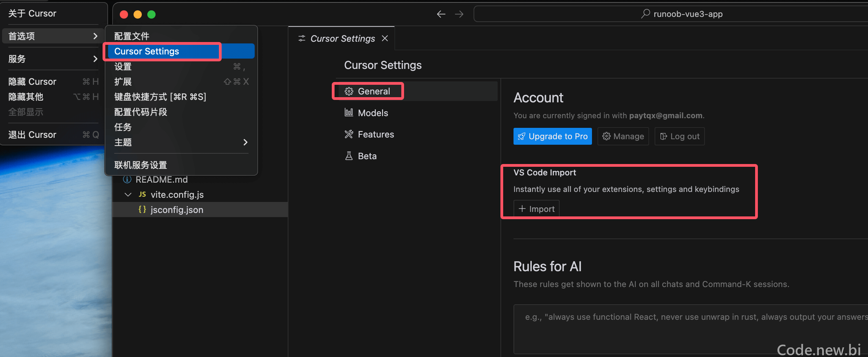Log out of the account
Viewport: 868px width, 357px height.
(680, 136)
